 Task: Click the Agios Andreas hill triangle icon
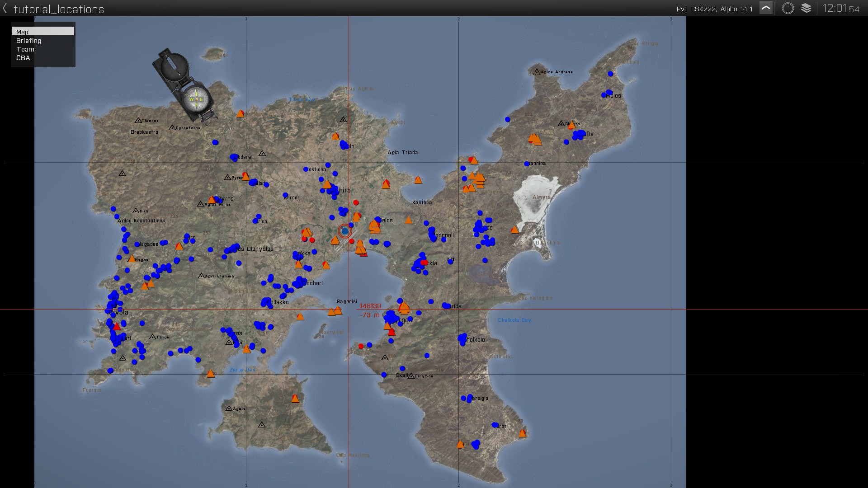pyautogui.click(x=537, y=71)
